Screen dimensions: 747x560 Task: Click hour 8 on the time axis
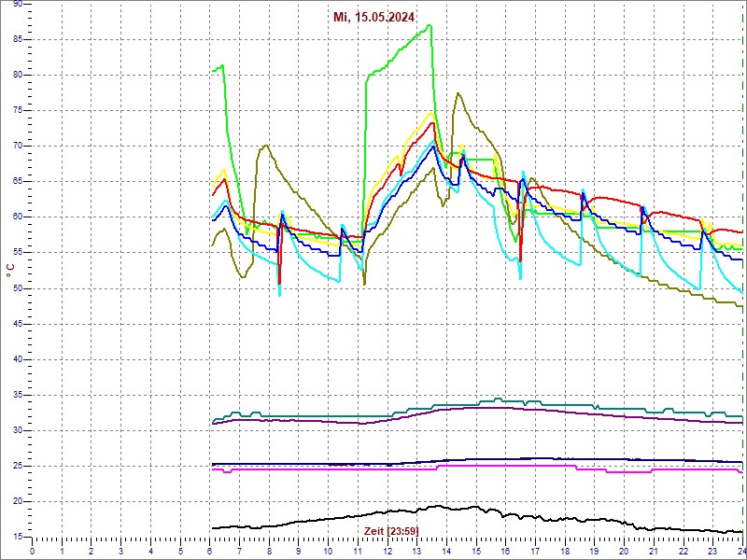pos(269,551)
